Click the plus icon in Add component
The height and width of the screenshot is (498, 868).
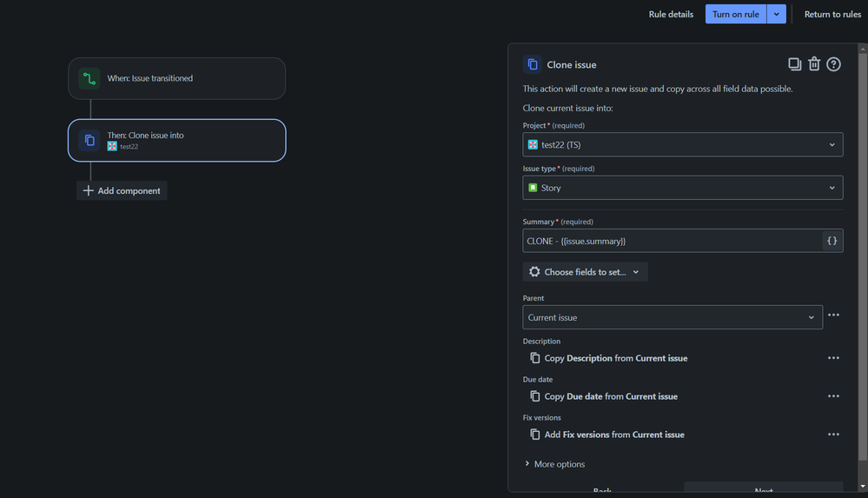click(88, 190)
